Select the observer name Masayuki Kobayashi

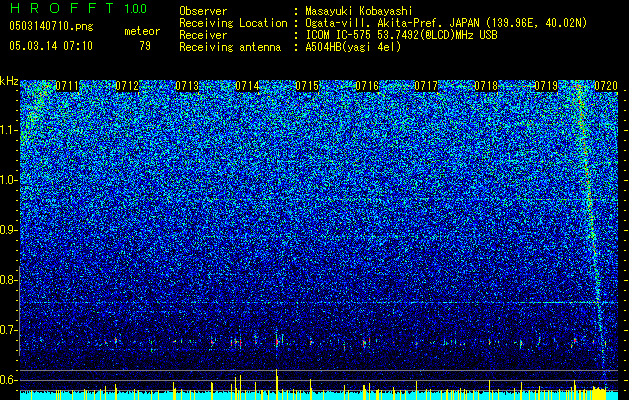point(359,11)
